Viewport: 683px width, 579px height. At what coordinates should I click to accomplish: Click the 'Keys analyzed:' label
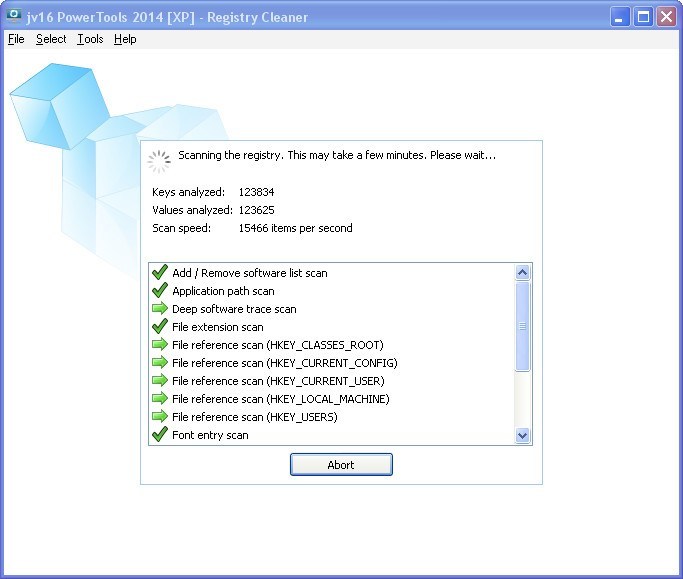click(x=188, y=192)
